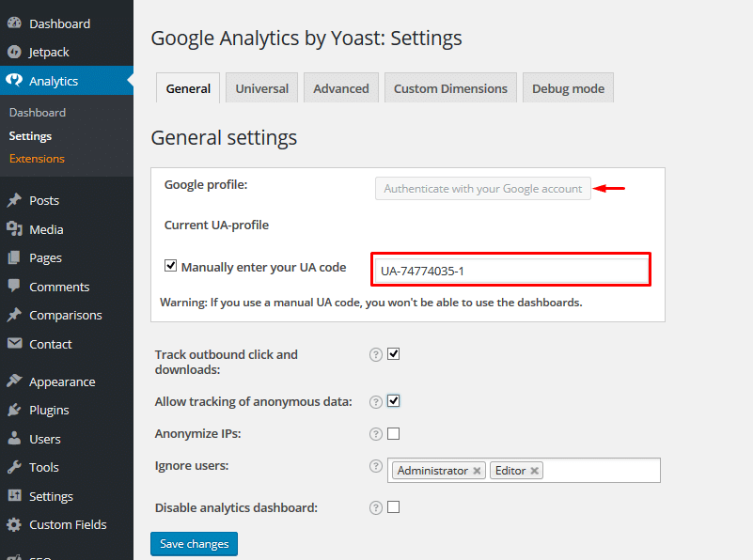
Task: Click the Appearance paintbrush icon
Action: (x=14, y=381)
